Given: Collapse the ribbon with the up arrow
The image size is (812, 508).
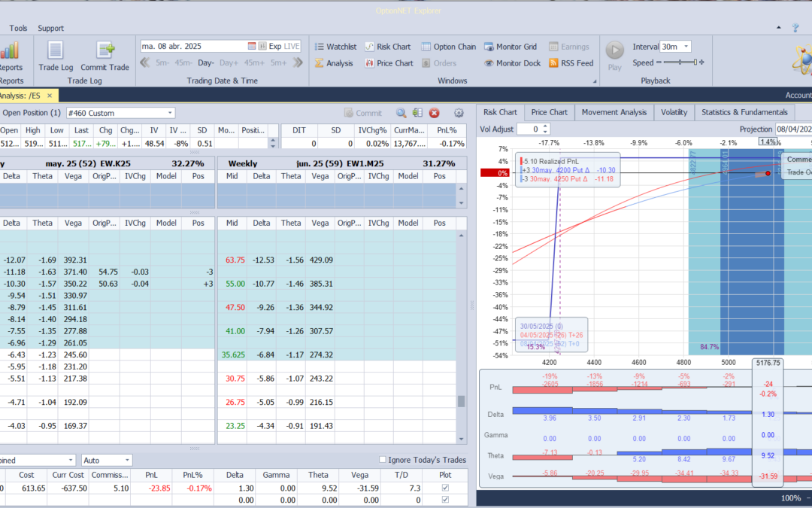Looking at the screenshot, I should tap(778, 28).
